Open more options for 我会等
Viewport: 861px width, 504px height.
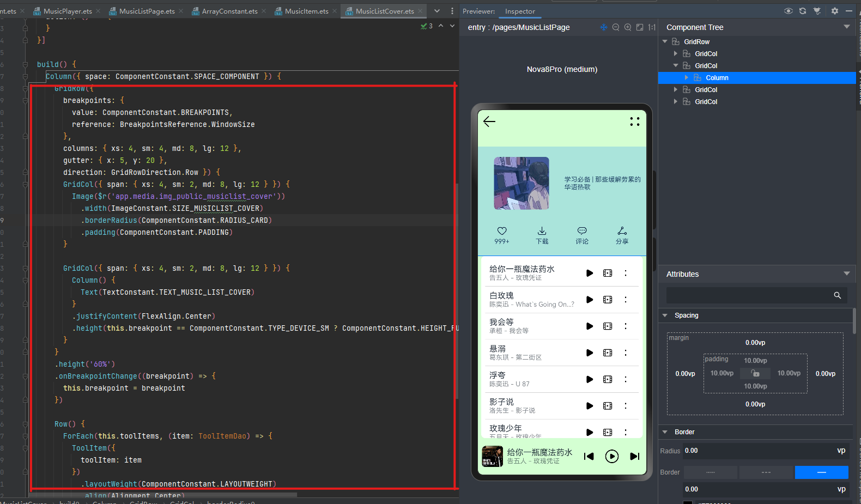(x=626, y=326)
